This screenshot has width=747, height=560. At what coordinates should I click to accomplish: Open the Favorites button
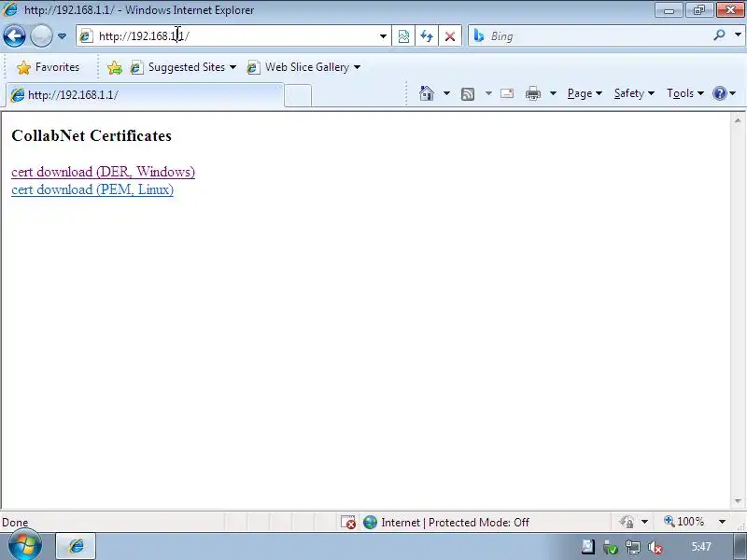click(x=49, y=67)
